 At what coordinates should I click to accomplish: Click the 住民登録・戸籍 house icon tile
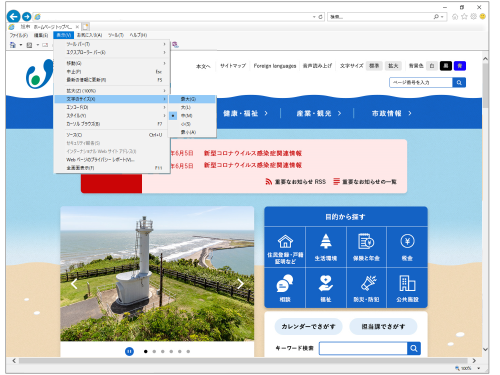285,247
